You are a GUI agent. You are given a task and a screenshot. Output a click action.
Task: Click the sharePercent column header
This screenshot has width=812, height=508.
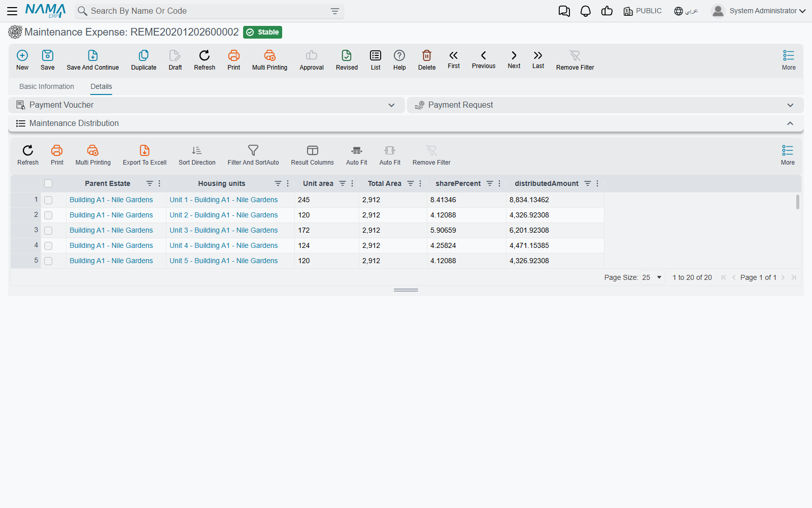[x=458, y=183]
